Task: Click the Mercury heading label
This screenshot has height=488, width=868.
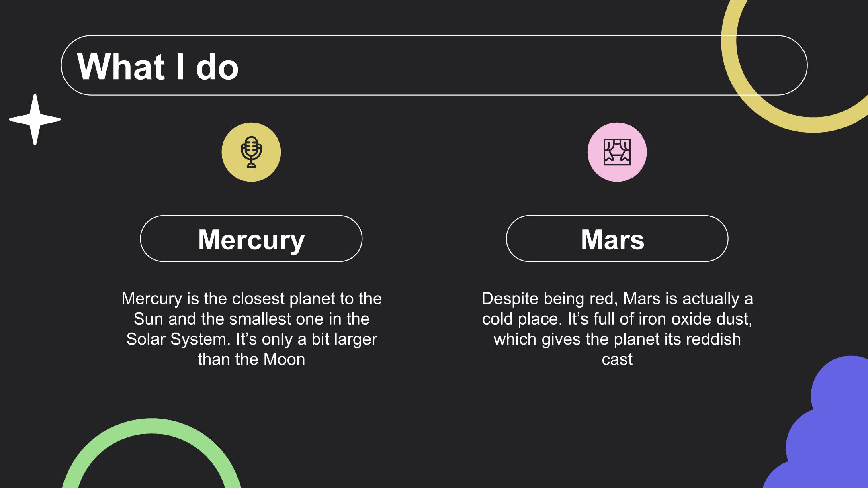Action: click(x=251, y=239)
